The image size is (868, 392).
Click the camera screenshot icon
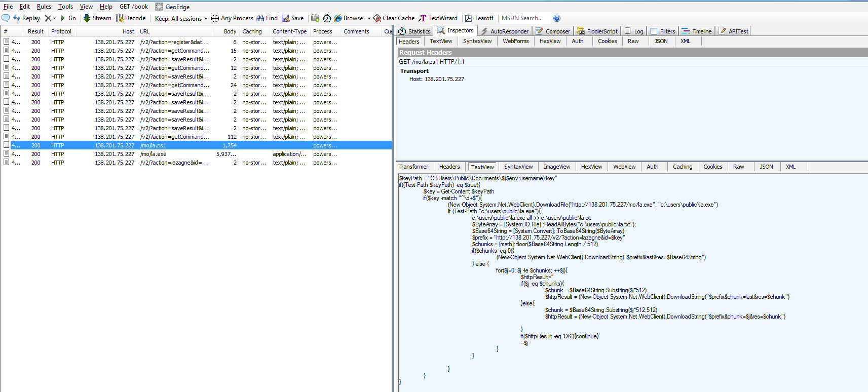[x=315, y=18]
